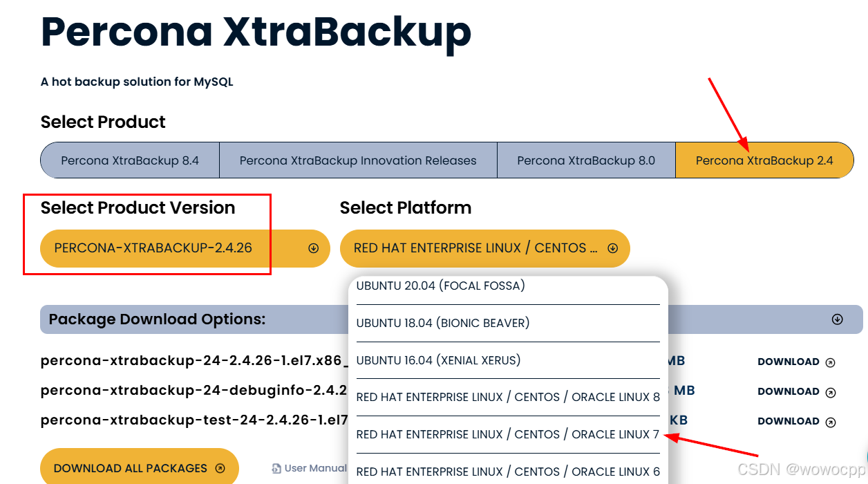Click the Select Product Version heading

[138, 207]
